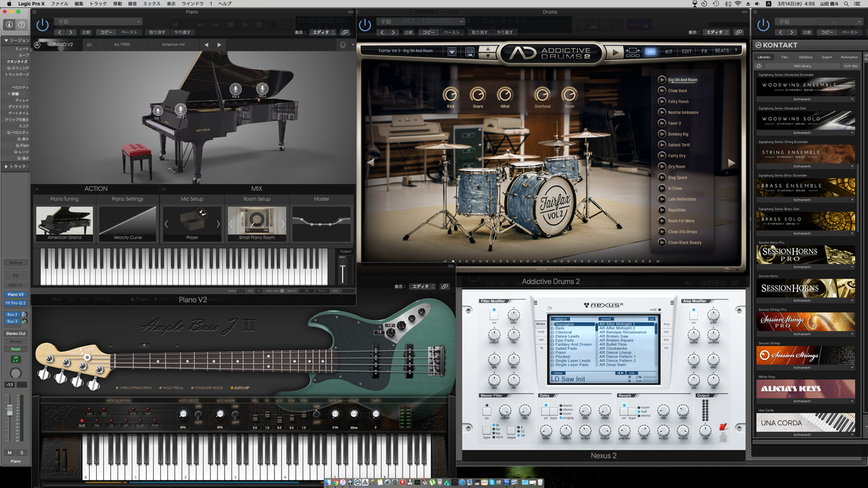Toggle the Kontakt plugin power button
Viewport: 868px width, 488px height.
(x=763, y=25)
